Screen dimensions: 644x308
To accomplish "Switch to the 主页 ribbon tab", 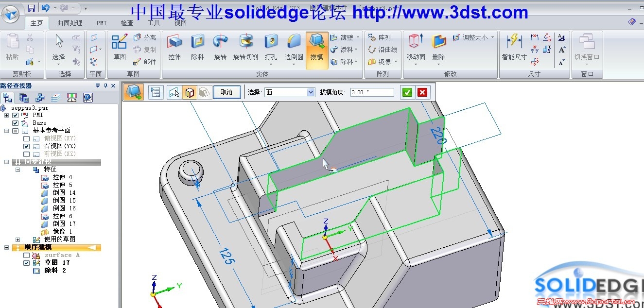I will pos(36,23).
